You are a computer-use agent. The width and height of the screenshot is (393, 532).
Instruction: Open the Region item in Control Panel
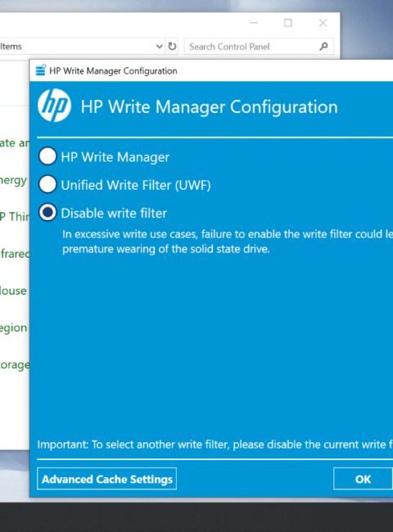(14, 328)
